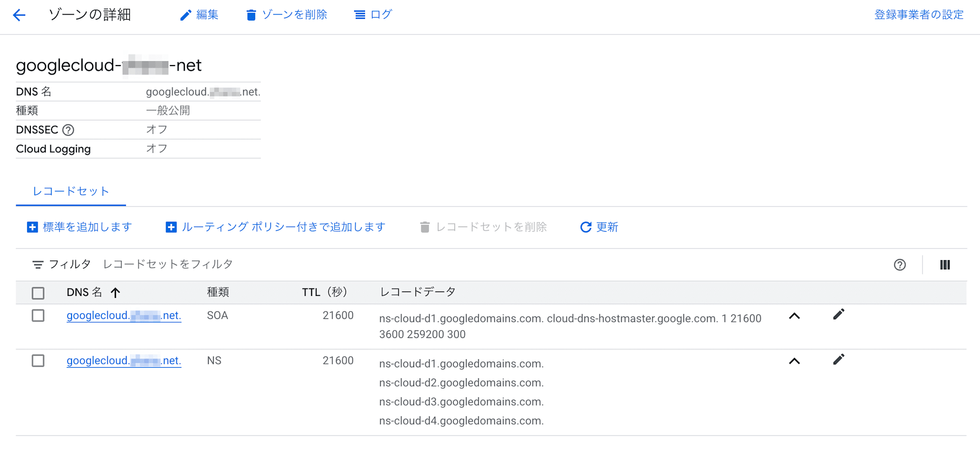Select the レコードセット tab
This screenshot has height=455, width=980.
point(71,192)
